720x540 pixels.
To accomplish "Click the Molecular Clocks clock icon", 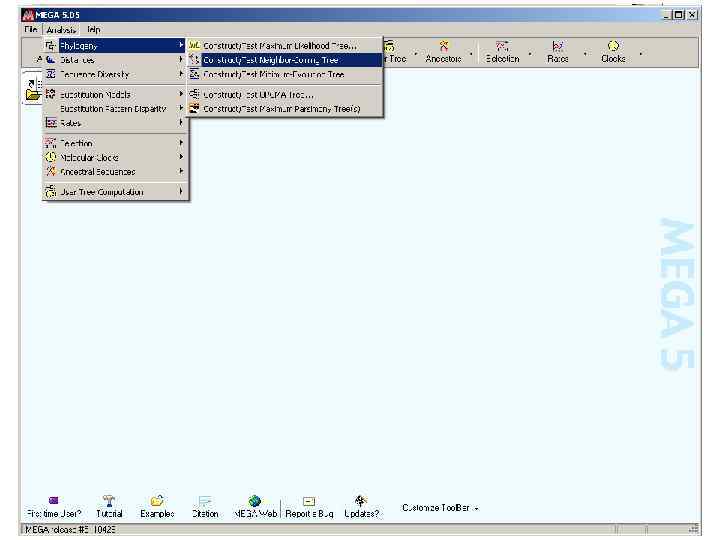I will (x=51, y=157).
